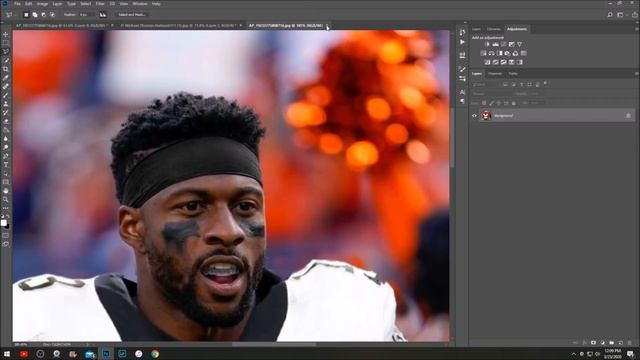The height and width of the screenshot is (360, 640).
Task: Select the Rectangular Marquee tool
Action: tap(6, 43)
